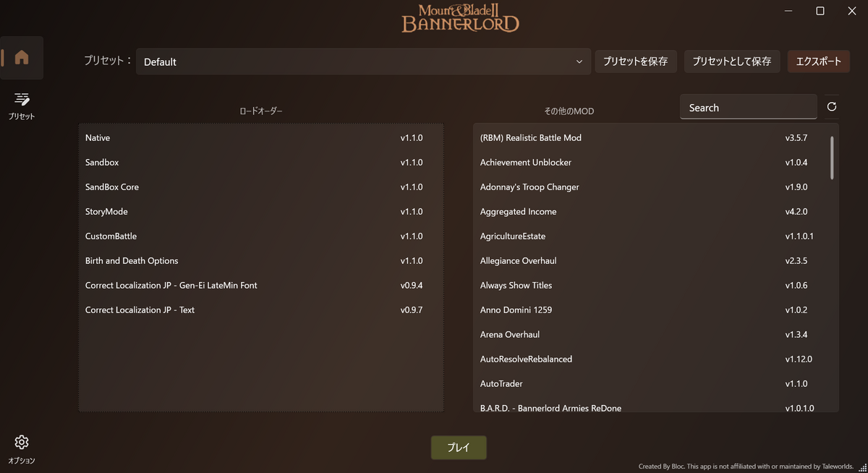Click inside the Search input field
This screenshot has width=868, height=473.
tap(748, 106)
